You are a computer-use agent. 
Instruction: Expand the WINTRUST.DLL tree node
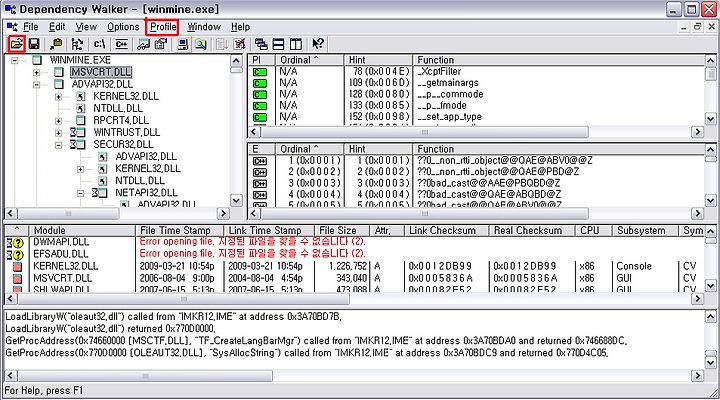(58, 133)
